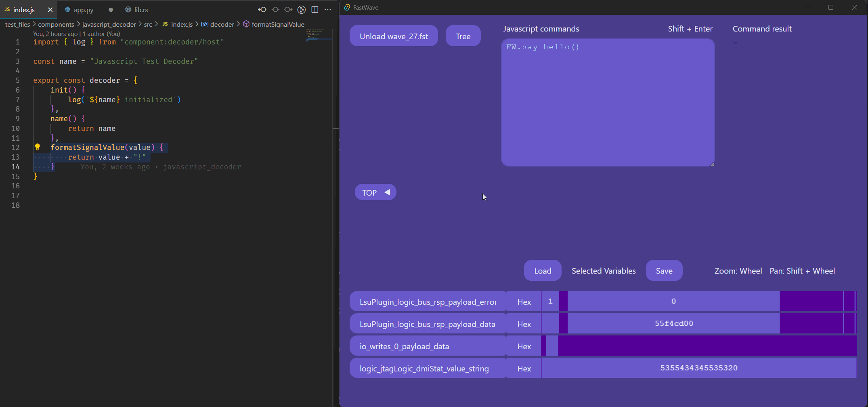Click the Load selected variables button
The width and height of the screenshot is (868, 407).
click(543, 270)
